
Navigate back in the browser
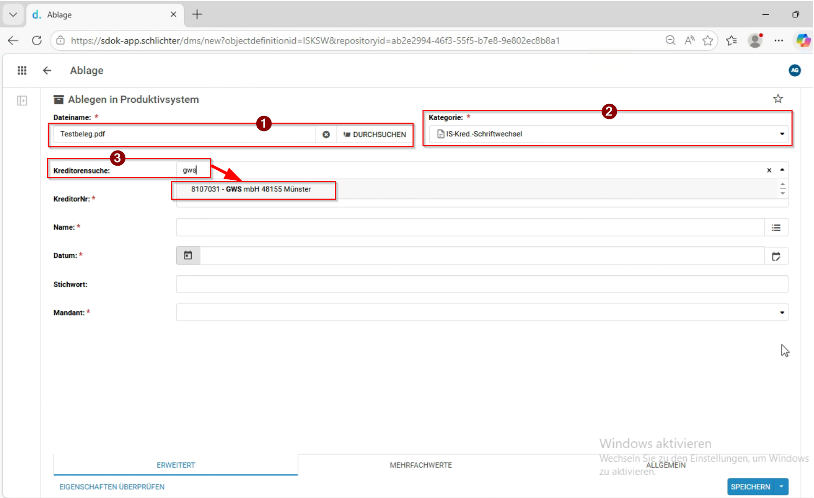(13, 41)
